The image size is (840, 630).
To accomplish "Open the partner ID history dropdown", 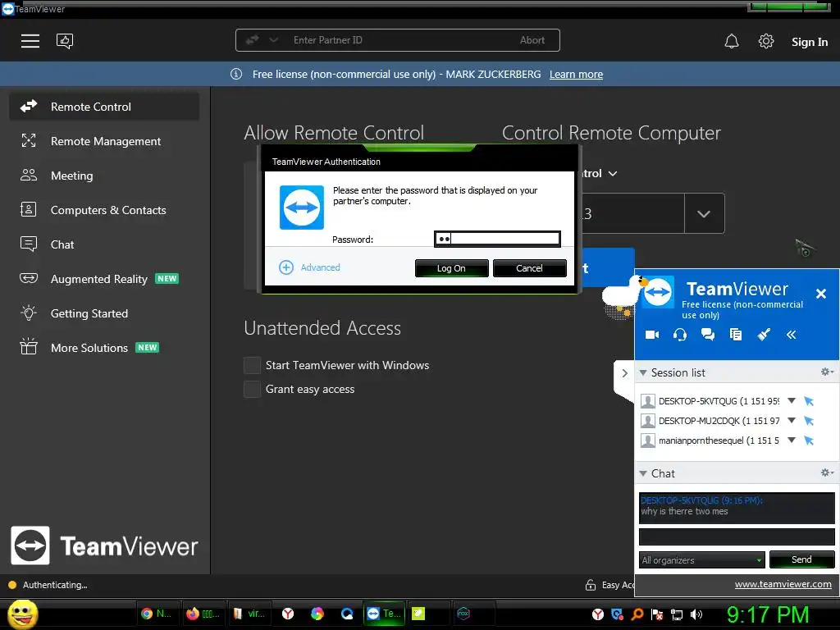I will tap(704, 214).
